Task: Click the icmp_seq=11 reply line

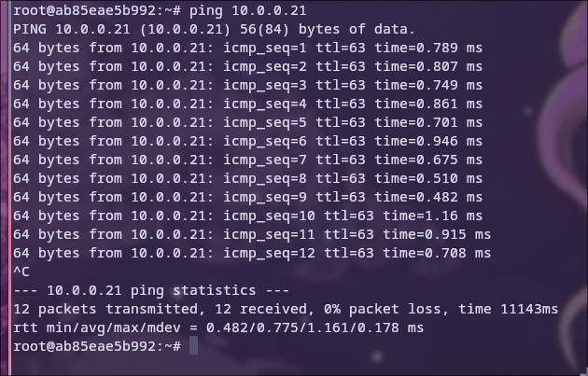Action: pos(252,234)
